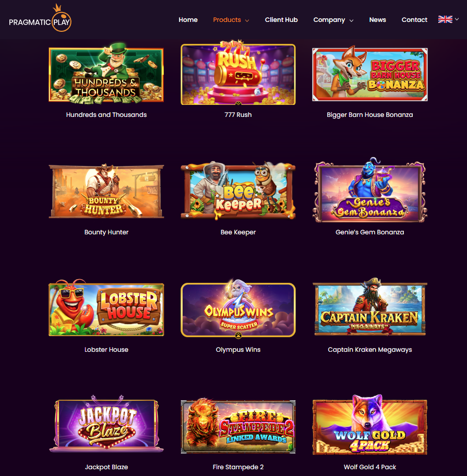Click the Lobster House text link
Image resolution: width=467 pixels, height=476 pixels.
click(106, 350)
